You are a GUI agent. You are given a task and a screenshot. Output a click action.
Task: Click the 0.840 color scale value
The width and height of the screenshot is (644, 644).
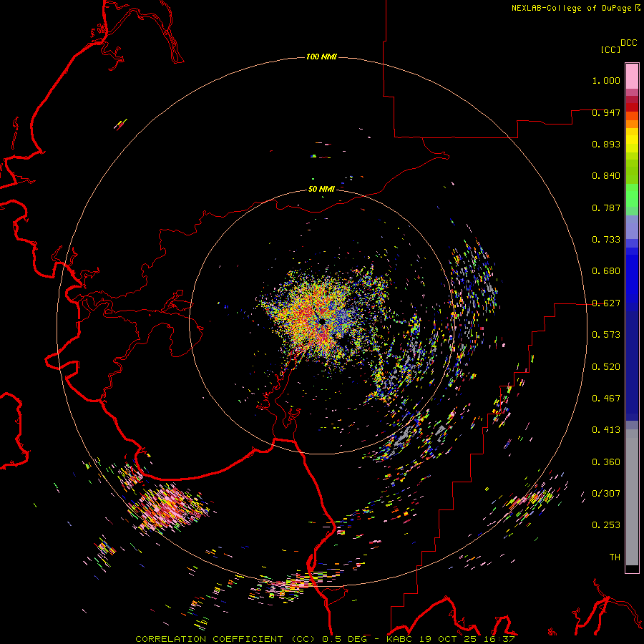coord(606,176)
